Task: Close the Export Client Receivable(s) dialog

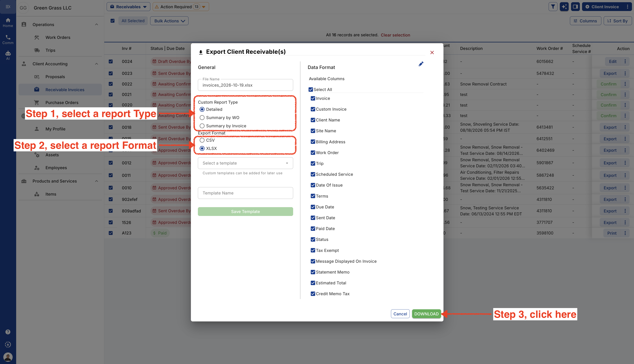Action: [x=432, y=52]
